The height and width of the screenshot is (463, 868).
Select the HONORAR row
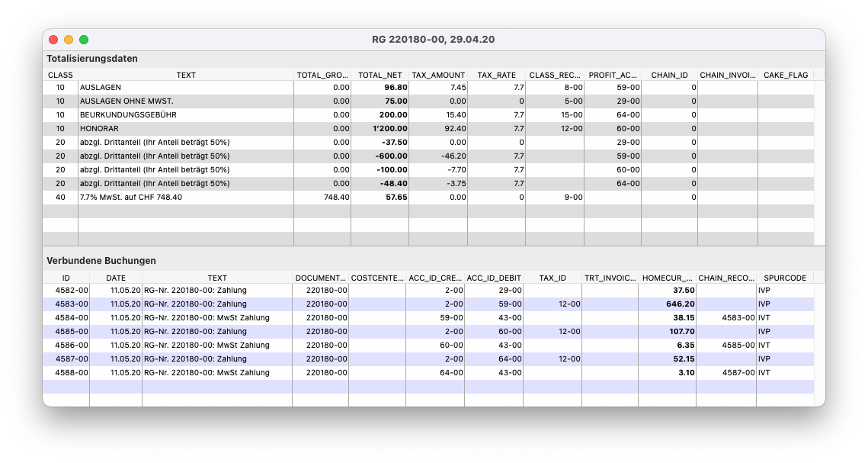pos(428,128)
